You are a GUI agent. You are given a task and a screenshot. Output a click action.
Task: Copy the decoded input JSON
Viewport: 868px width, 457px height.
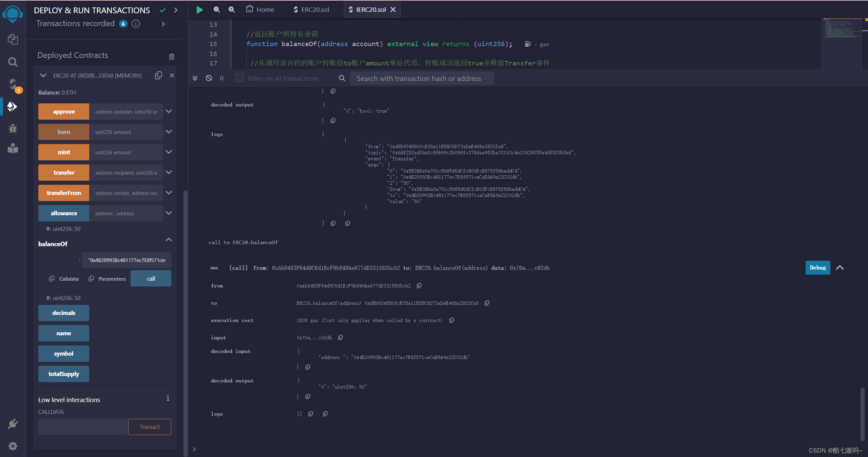point(308,367)
